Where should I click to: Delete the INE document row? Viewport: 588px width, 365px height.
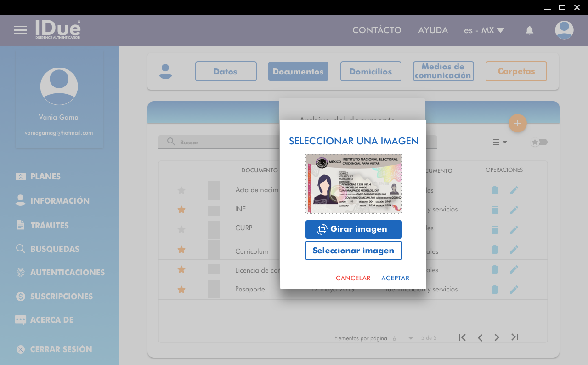(x=495, y=210)
